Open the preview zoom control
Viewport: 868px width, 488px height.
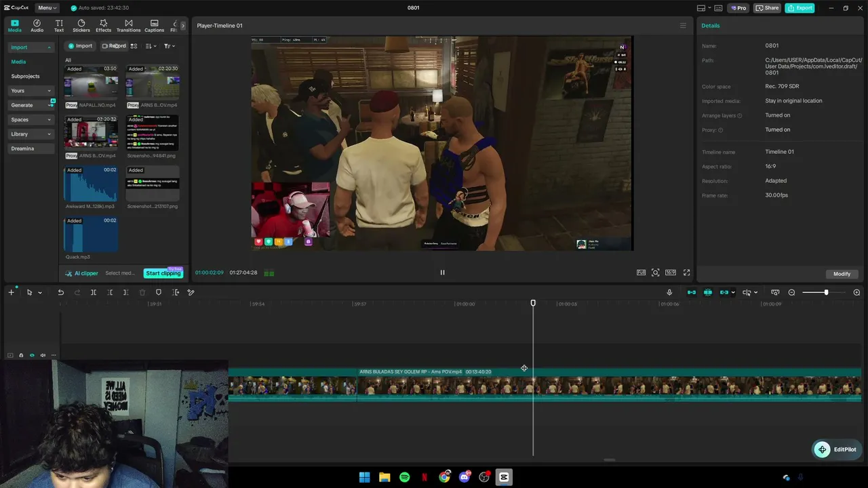coord(655,272)
